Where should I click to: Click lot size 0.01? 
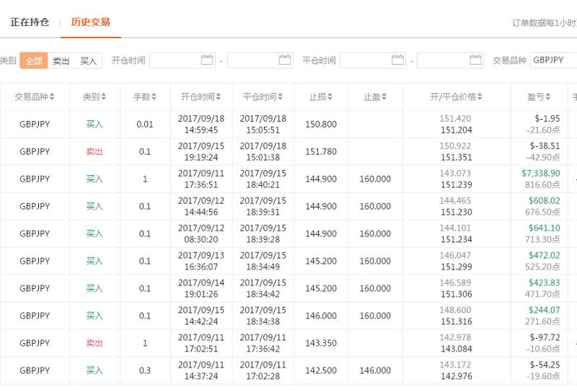point(145,124)
